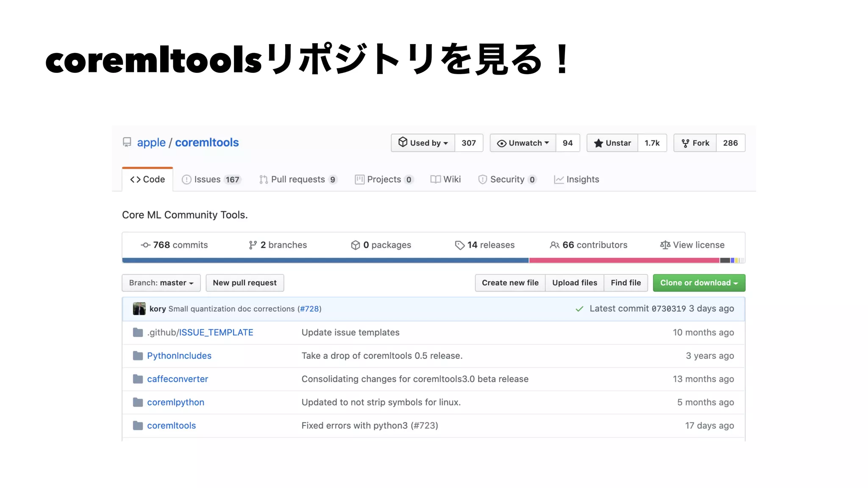Open the Security tab
The width and height of the screenshot is (868, 488).
pyautogui.click(x=507, y=180)
